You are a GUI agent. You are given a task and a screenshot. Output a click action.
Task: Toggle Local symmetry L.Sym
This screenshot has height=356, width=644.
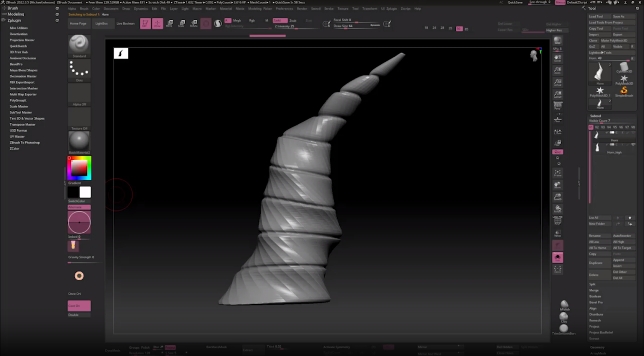[558, 132]
